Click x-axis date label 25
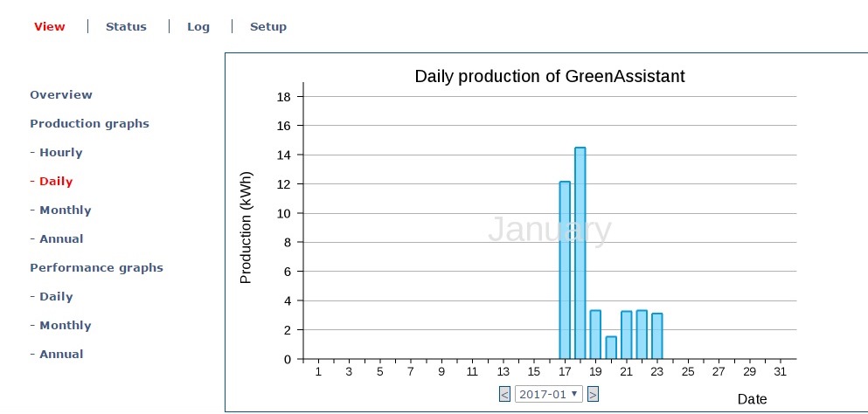 pos(688,372)
